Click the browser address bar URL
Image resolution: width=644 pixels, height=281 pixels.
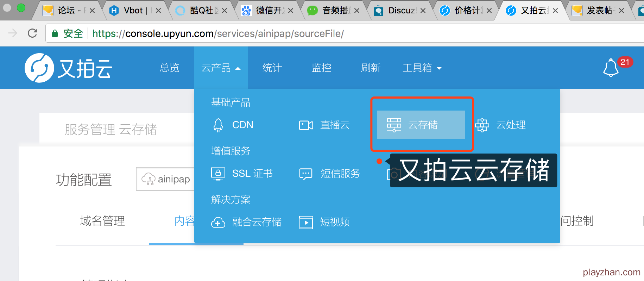(x=217, y=34)
